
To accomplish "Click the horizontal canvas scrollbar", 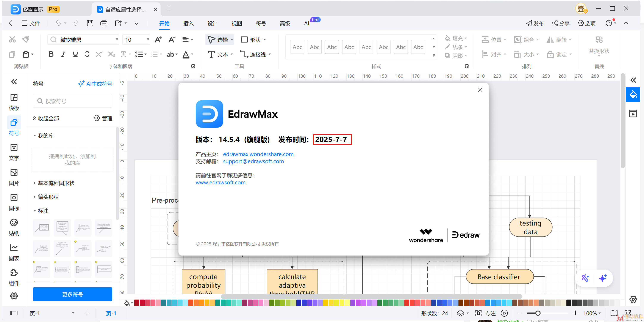I will 372,297.
